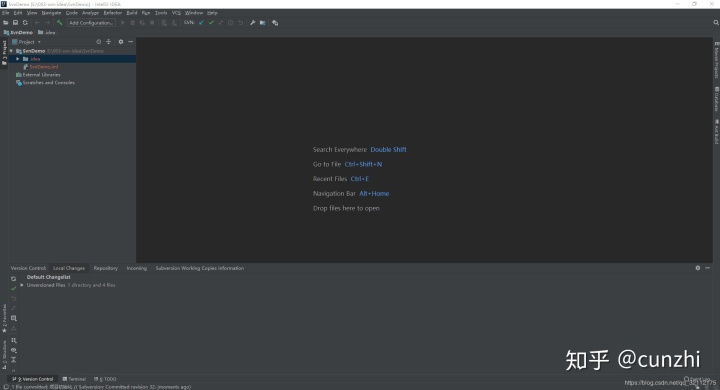Open the Edit menu
Viewport: 720px width, 390px height.
18,13
